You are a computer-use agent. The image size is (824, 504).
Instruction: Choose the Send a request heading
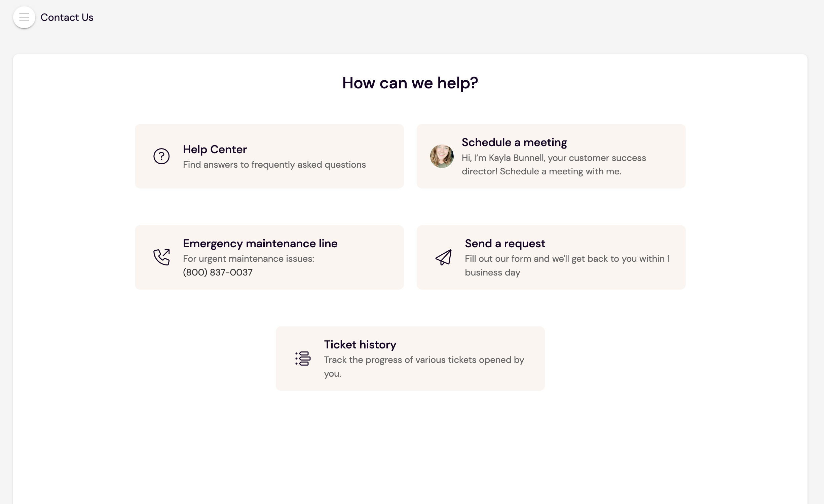(504, 244)
